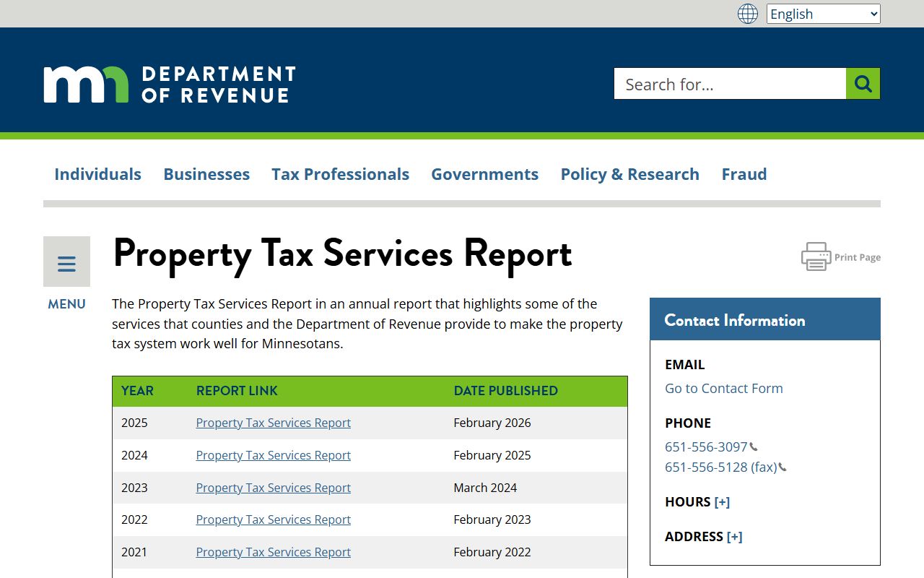Viewport: 924px width, 578px height.
Task: Click the EMAIL label
Action: click(x=684, y=365)
